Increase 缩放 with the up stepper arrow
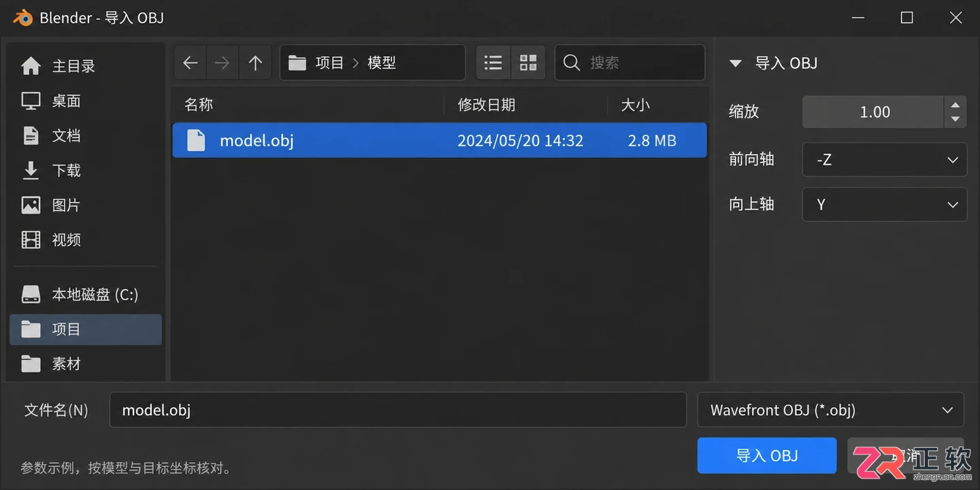This screenshot has width=980, height=490. (x=955, y=105)
